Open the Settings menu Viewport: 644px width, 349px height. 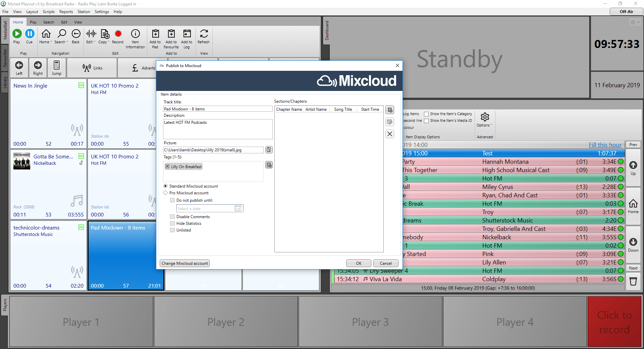point(102,11)
